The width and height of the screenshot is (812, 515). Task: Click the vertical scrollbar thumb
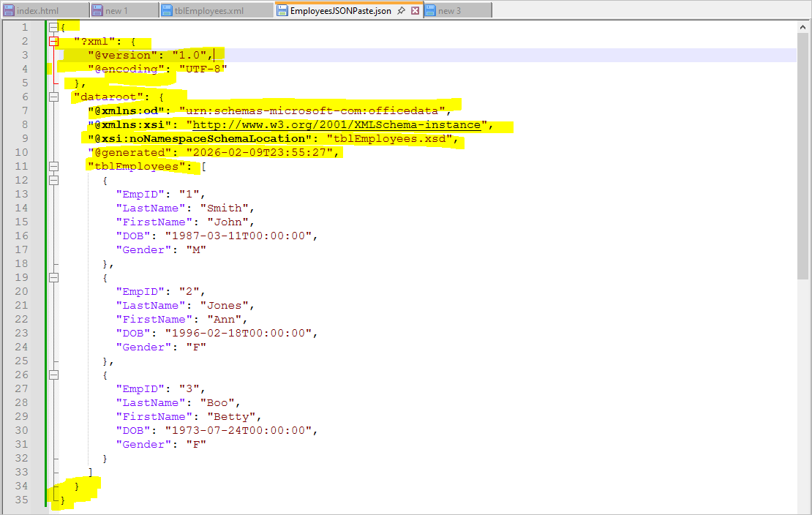pyautogui.click(x=802, y=156)
